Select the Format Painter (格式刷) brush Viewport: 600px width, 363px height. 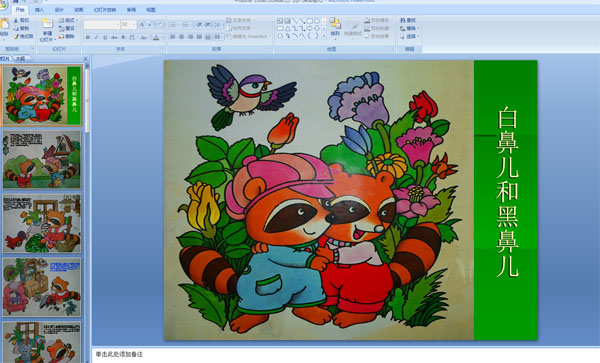(16, 36)
